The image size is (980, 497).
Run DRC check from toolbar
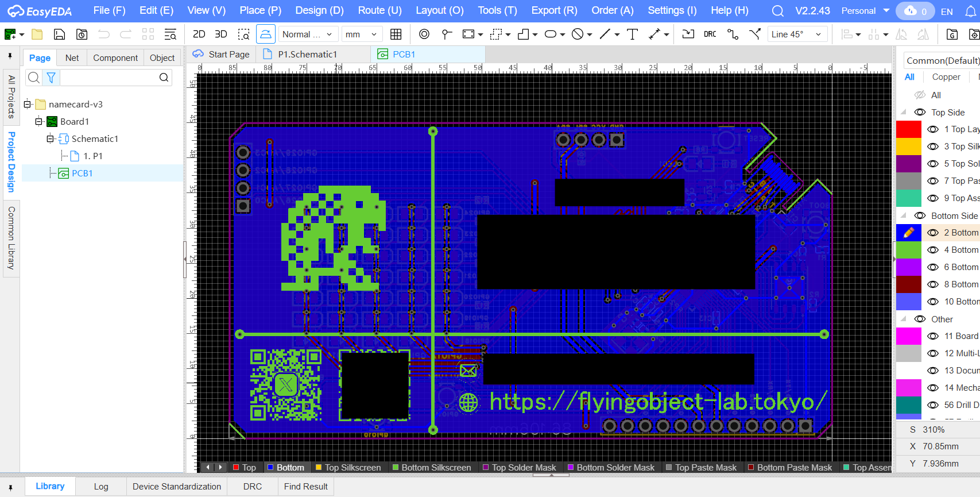coord(710,34)
